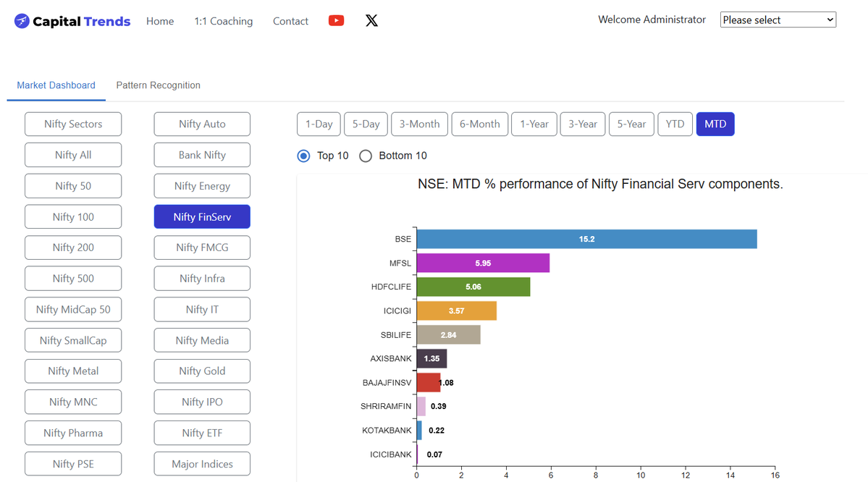868x482 pixels.
Task: Go to the Home menu item
Action: click(x=160, y=21)
